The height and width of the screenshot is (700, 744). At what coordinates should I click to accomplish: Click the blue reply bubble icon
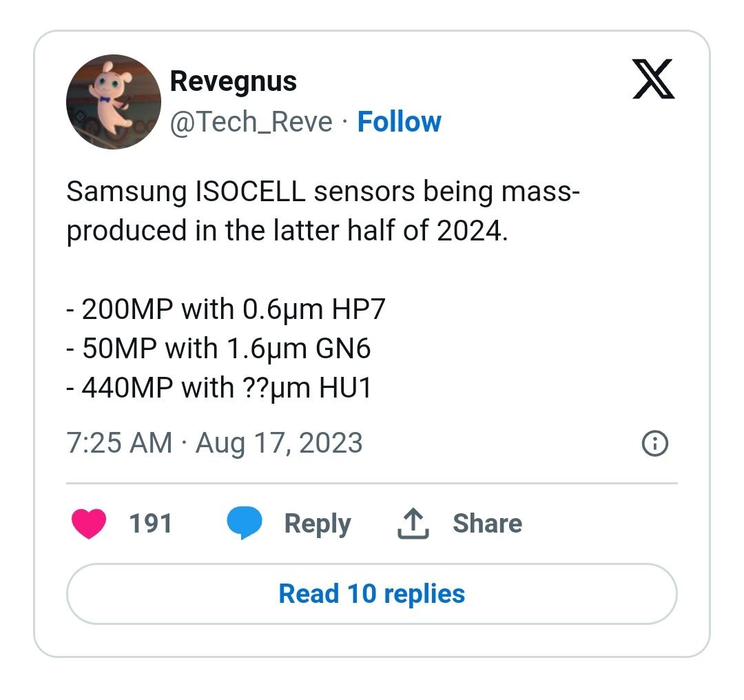click(245, 524)
